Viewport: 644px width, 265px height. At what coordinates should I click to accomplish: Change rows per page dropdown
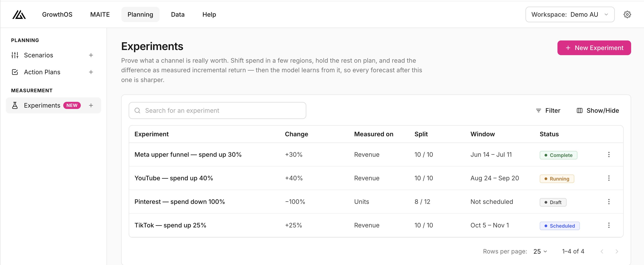coord(540,251)
